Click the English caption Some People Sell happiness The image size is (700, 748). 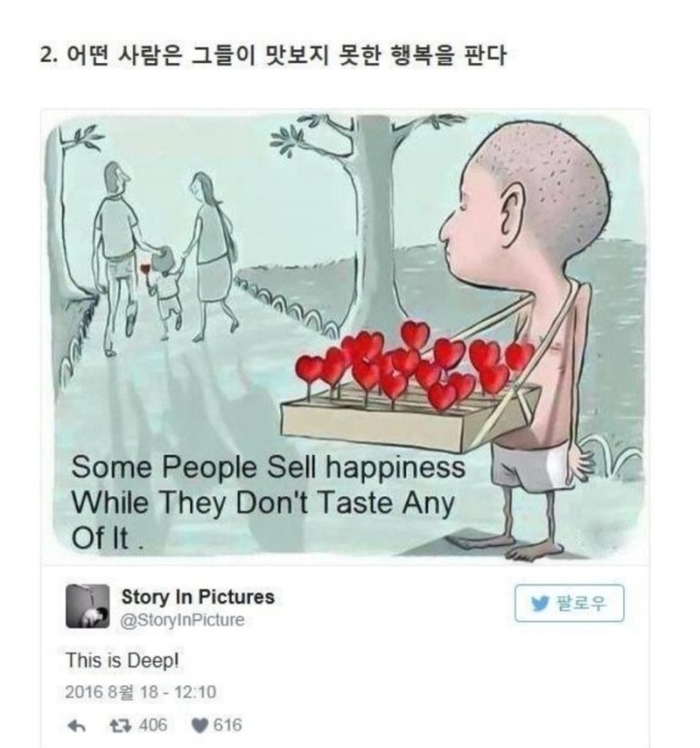tap(268, 466)
